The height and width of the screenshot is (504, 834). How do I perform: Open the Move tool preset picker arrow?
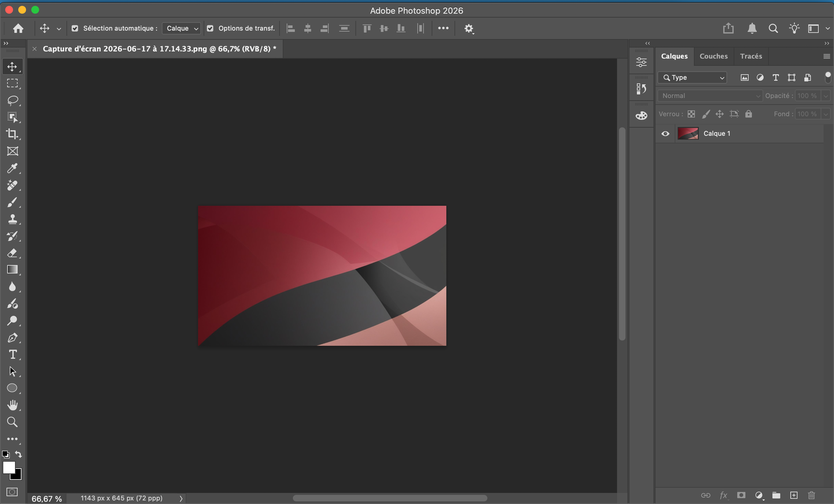[59, 29]
